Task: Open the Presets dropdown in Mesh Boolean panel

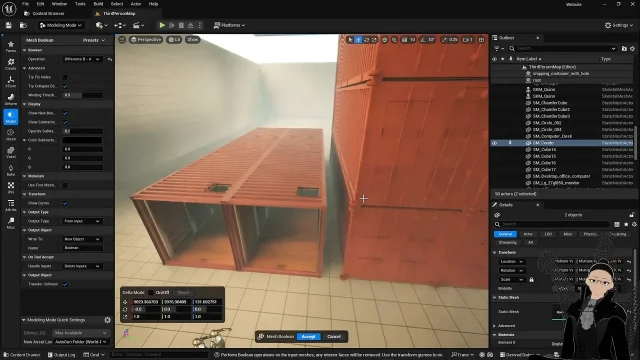Action: point(94,40)
